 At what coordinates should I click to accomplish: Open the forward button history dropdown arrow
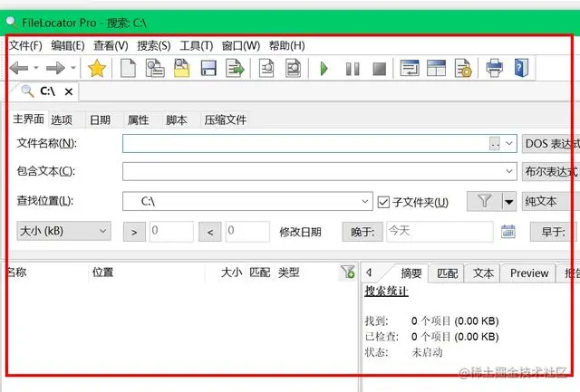click(x=73, y=68)
